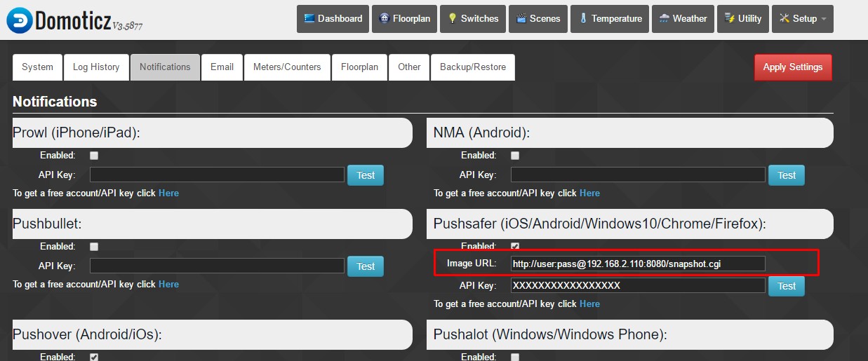The image size is (868, 361).
Task: Disable Pushsafer notifications checkbox
Action: click(515, 246)
